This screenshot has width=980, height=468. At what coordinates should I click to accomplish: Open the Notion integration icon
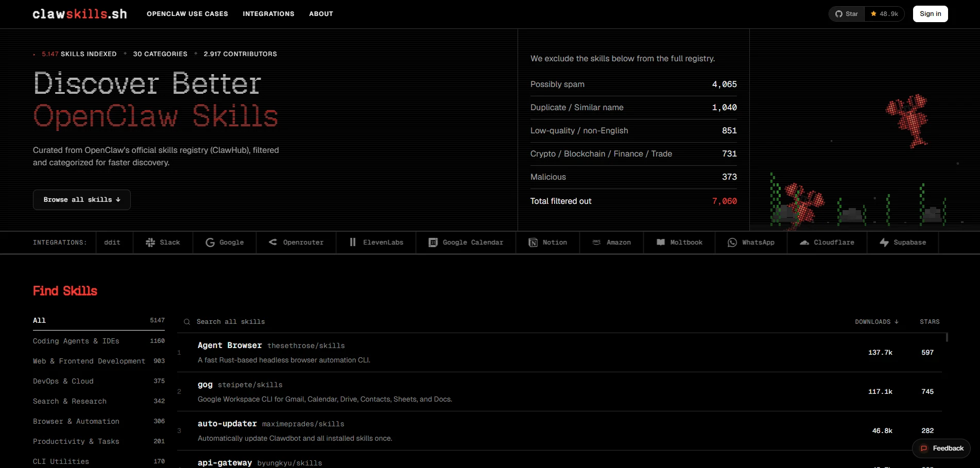533,242
